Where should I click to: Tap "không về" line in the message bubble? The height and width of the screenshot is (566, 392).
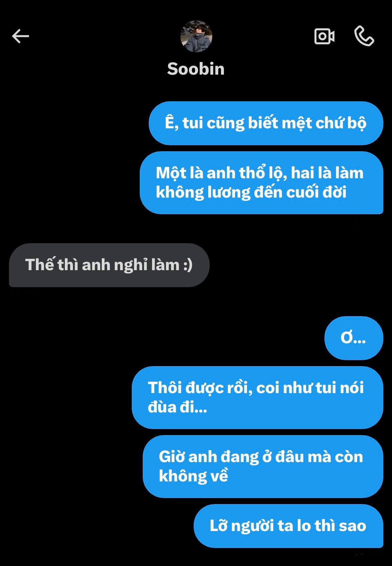[x=193, y=476]
